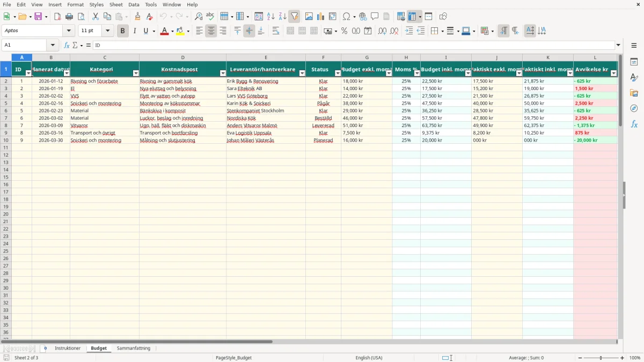Open the Format menu
The height and width of the screenshot is (362, 644).
[x=75, y=4]
